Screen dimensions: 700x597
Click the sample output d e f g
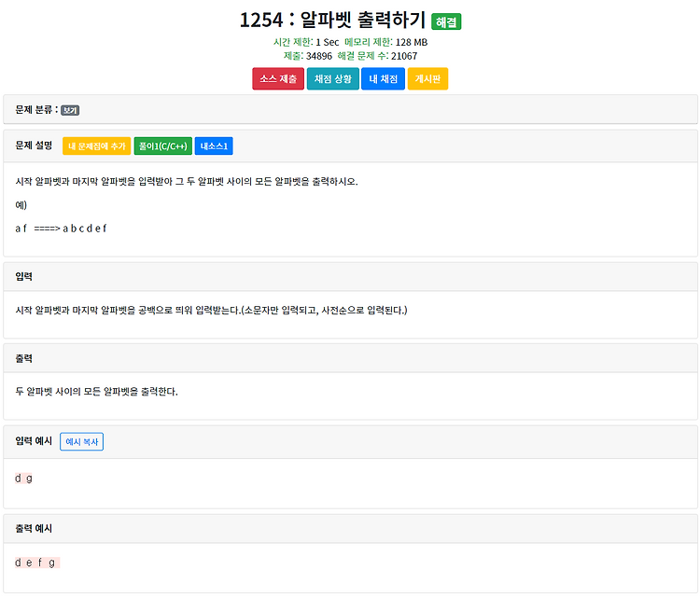tap(37, 562)
